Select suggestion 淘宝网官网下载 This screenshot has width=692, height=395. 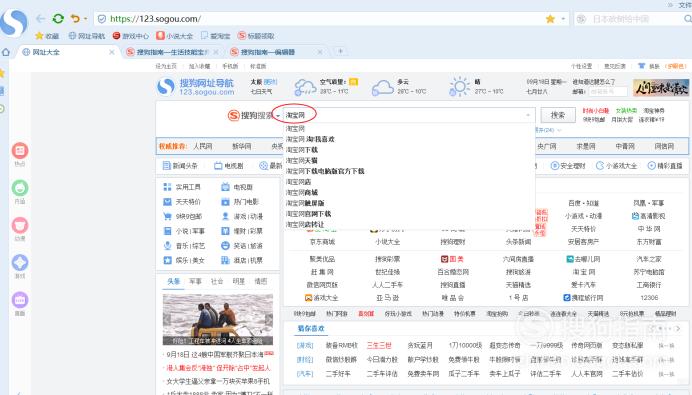308,214
